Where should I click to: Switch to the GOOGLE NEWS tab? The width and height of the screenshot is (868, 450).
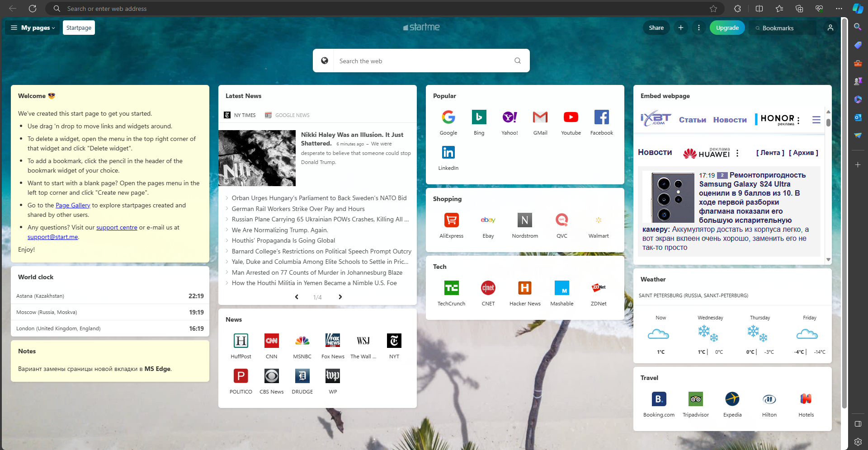(288, 115)
